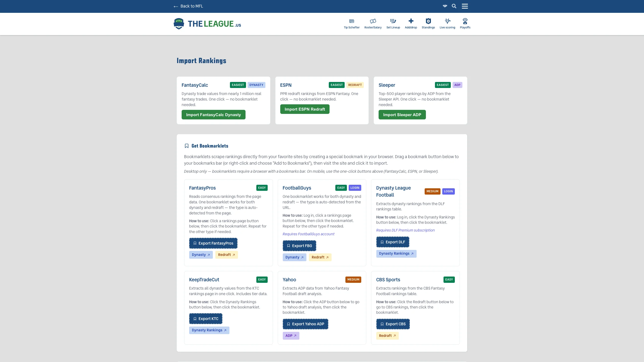
Task: Click the Export Yahoo ADP bookmarklet
Action: [x=305, y=324]
